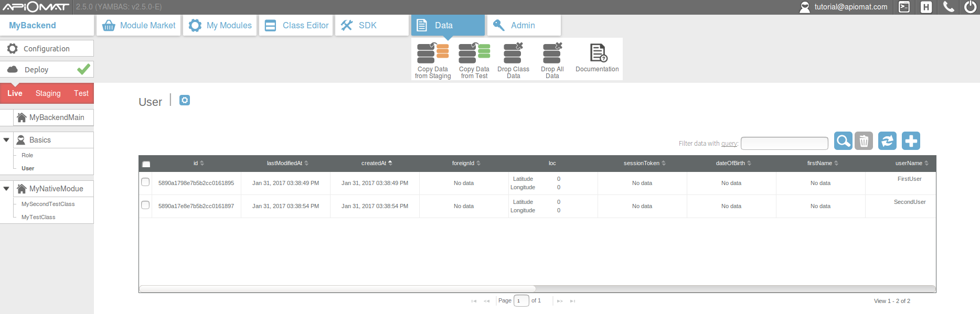Check the row checkbox for FirstUser

click(145, 182)
